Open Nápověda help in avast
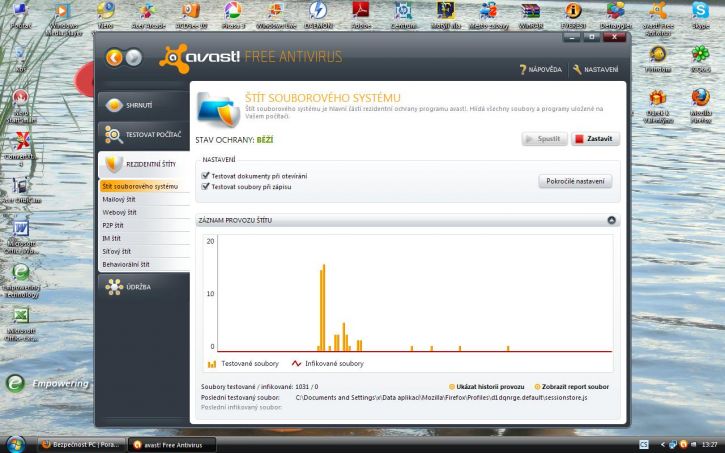725x453 pixels. [541, 70]
